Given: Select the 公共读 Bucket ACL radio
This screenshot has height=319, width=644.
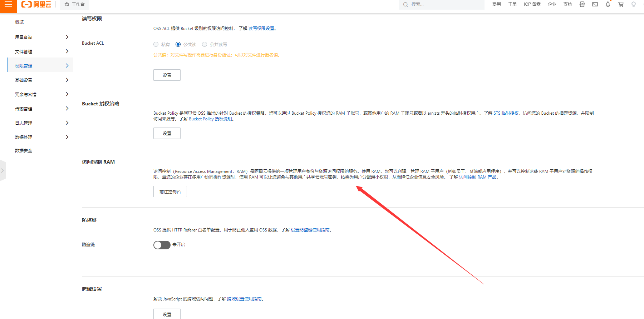Looking at the screenshot, I should pyautogui.click(x=178, y=44).
